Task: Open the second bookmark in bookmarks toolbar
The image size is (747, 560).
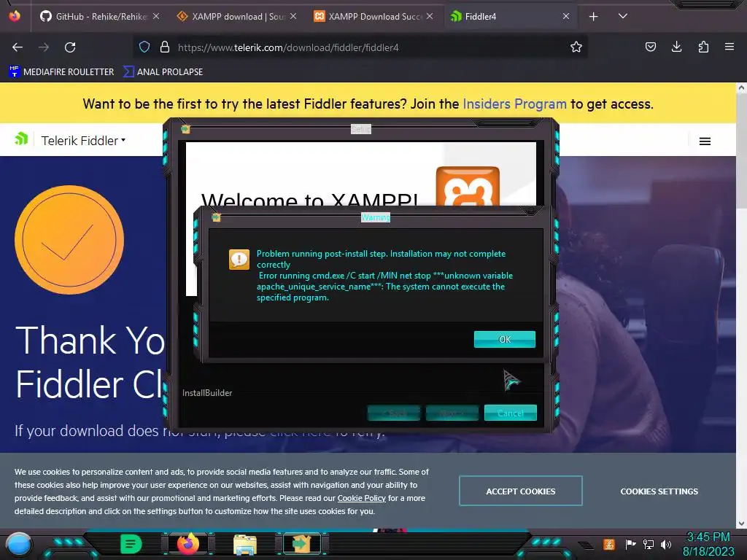Action: tap(163, 72)
